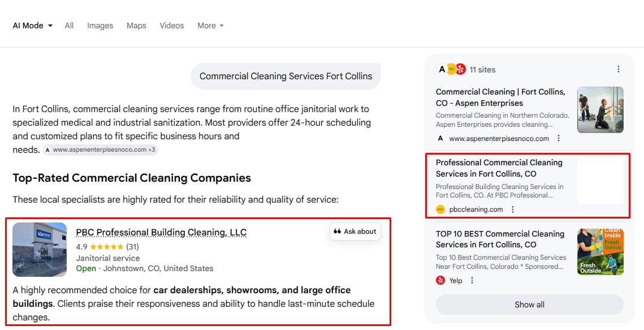644x330 pixels.
Task: Switch to the All tab
Action: coord(69,25)
